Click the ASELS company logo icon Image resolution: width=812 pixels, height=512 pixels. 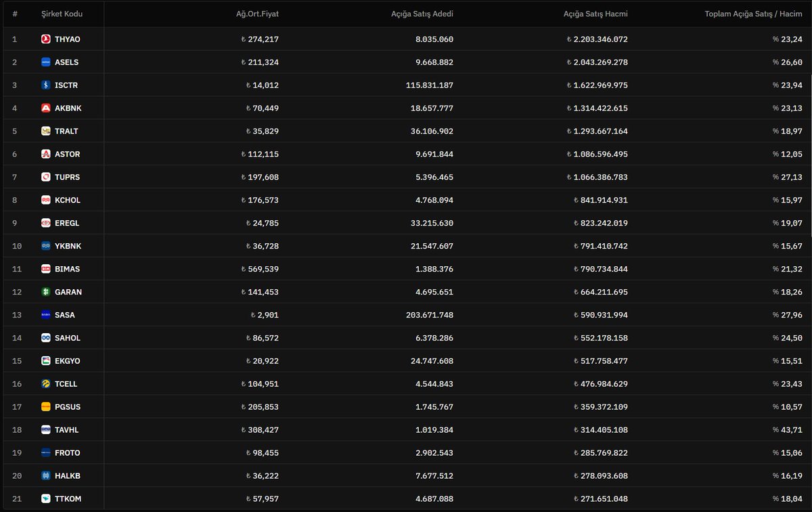46,62
